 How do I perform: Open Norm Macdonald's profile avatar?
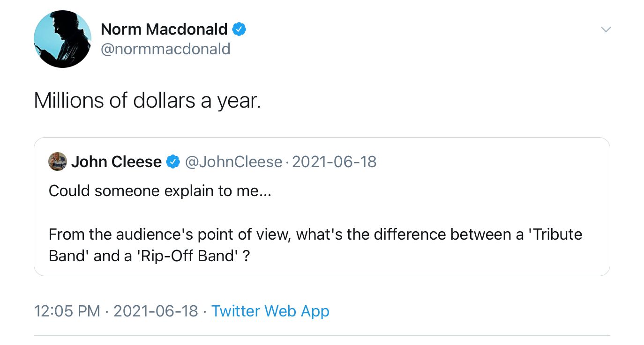click(x=62, y=39)
